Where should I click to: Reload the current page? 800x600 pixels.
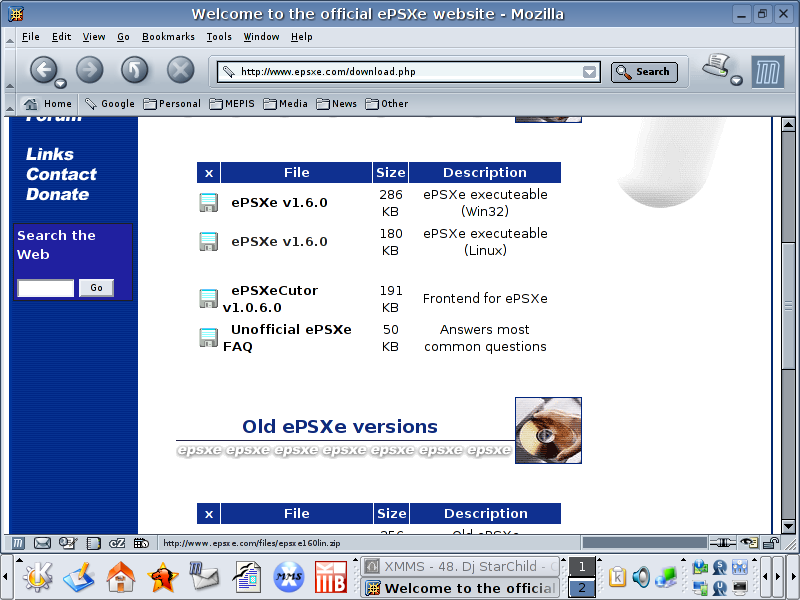click(x=134, y=69)
